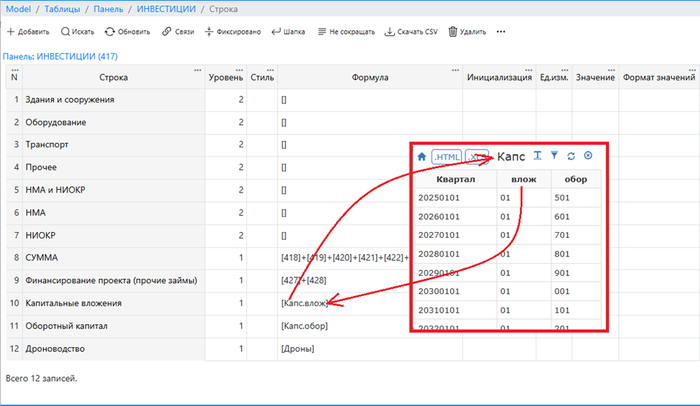Click the filter funnel icon in Капс popup
The image size is (700, 406).
click(554, 156)
